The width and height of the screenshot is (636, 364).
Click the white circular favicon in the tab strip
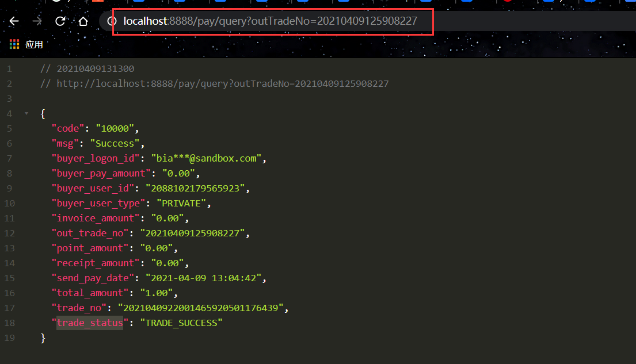[x=55, y=2]
